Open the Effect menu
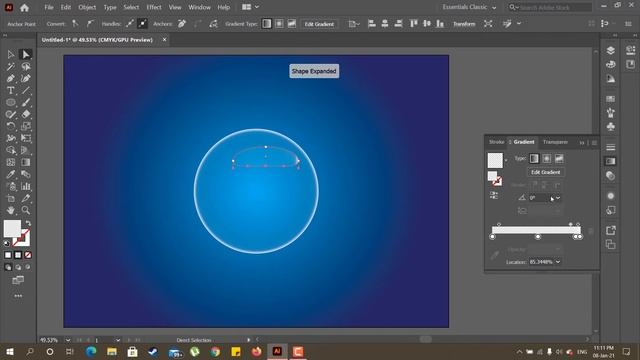This screenshot has width=640, height=360. click(x=154, y=7)
